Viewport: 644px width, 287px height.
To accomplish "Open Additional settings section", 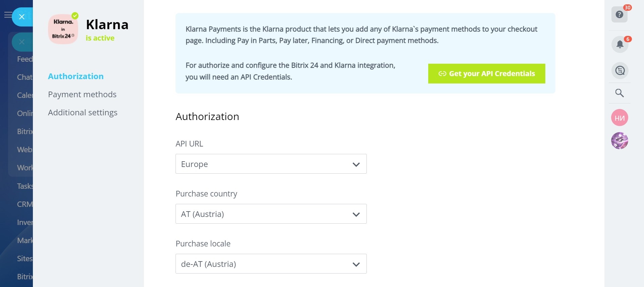I will coord(83,113).
